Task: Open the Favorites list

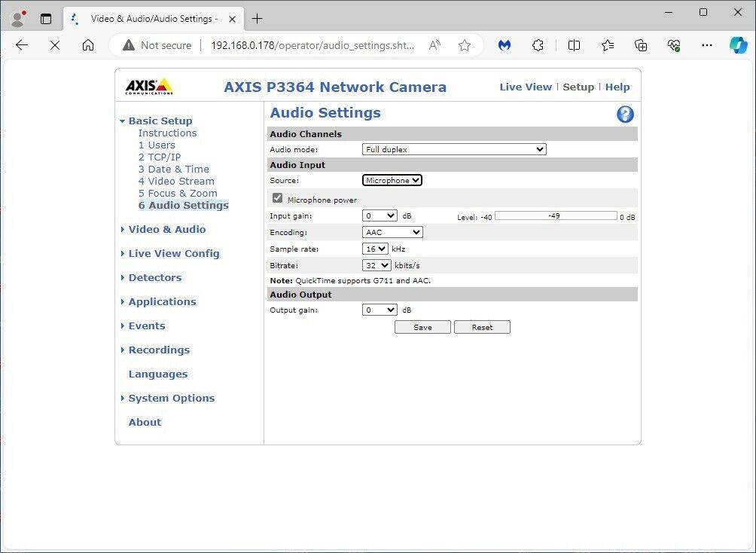Action: tap(608, 45)
